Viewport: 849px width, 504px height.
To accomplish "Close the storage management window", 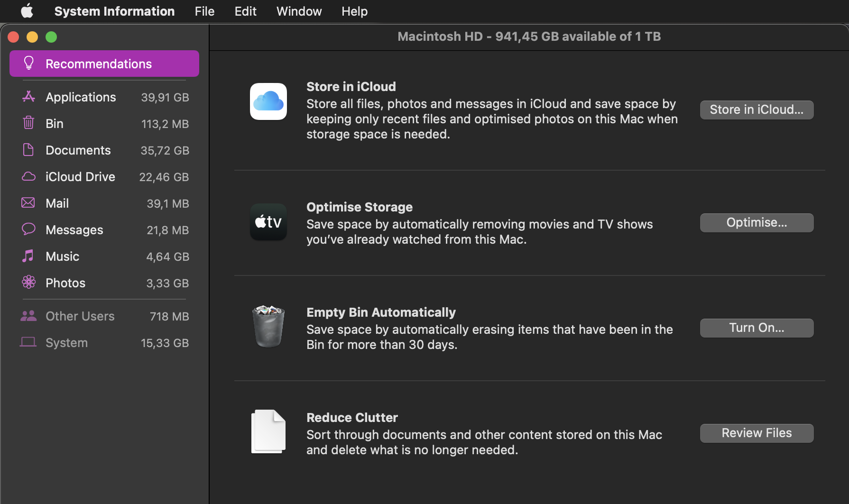I will [x=13, y=37].
